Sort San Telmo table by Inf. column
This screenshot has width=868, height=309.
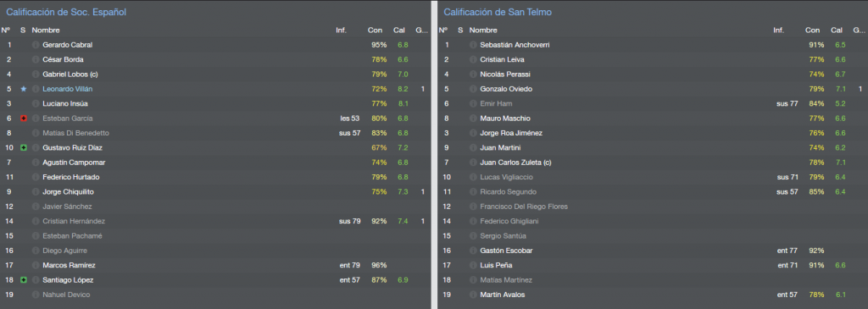click(x=778, y=30)
